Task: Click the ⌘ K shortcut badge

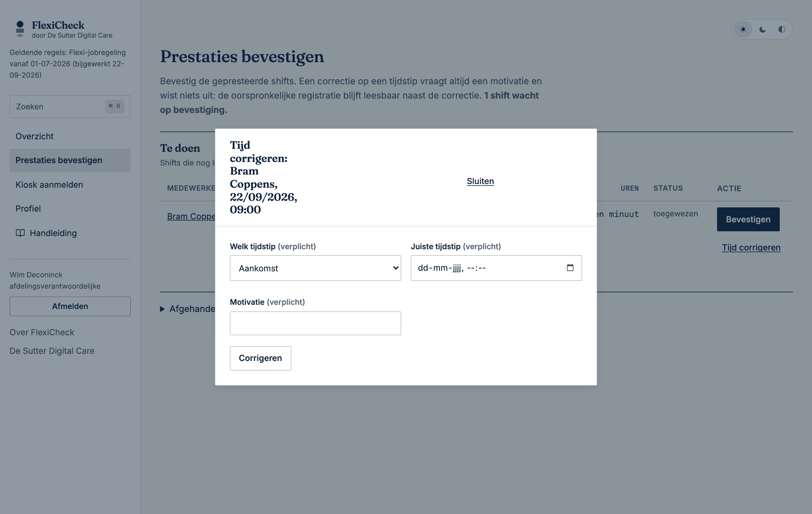Action: [x=115, y=106]
